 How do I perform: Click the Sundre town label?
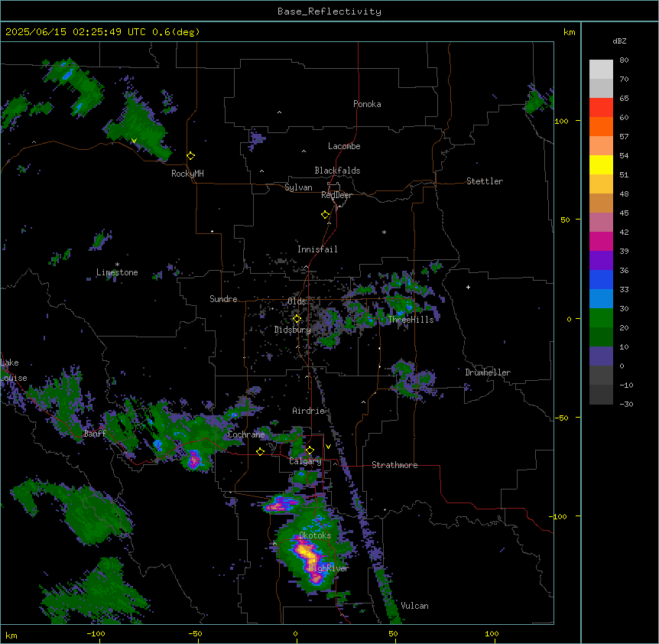[x=223, y=299]
